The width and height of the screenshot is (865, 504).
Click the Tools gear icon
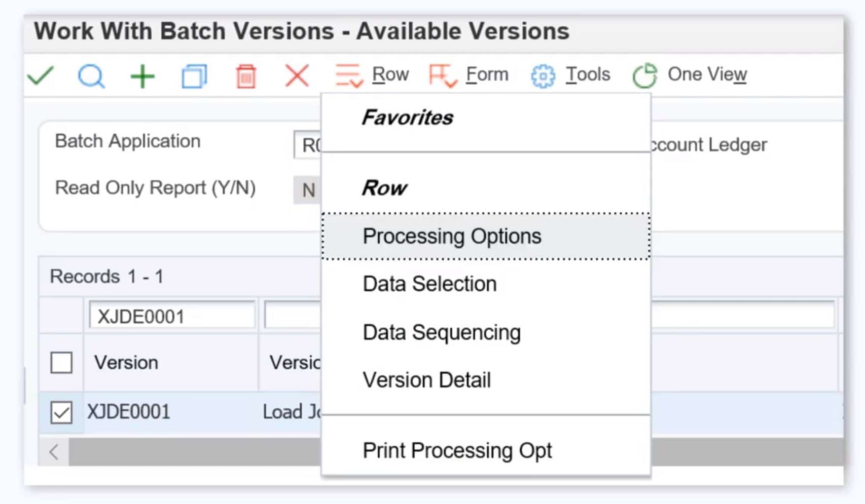pyautogui.click(x=543, y=76)
